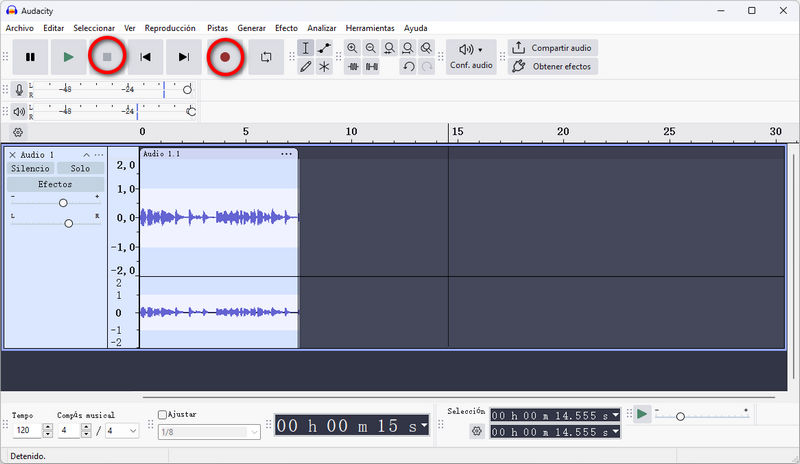Open Efectos panel for Audio 1
Image resolution: width=800 pixels, height=464 pixels.
click(x=55, y=184)
